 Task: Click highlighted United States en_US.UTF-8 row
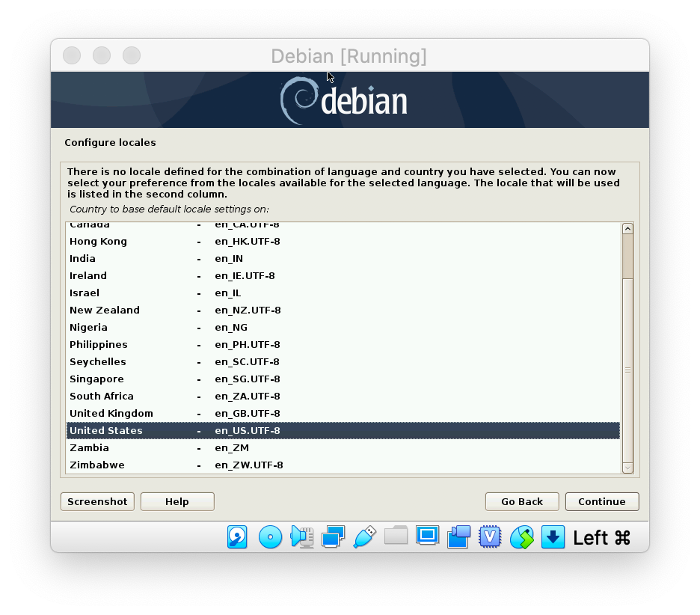[343, 430]
